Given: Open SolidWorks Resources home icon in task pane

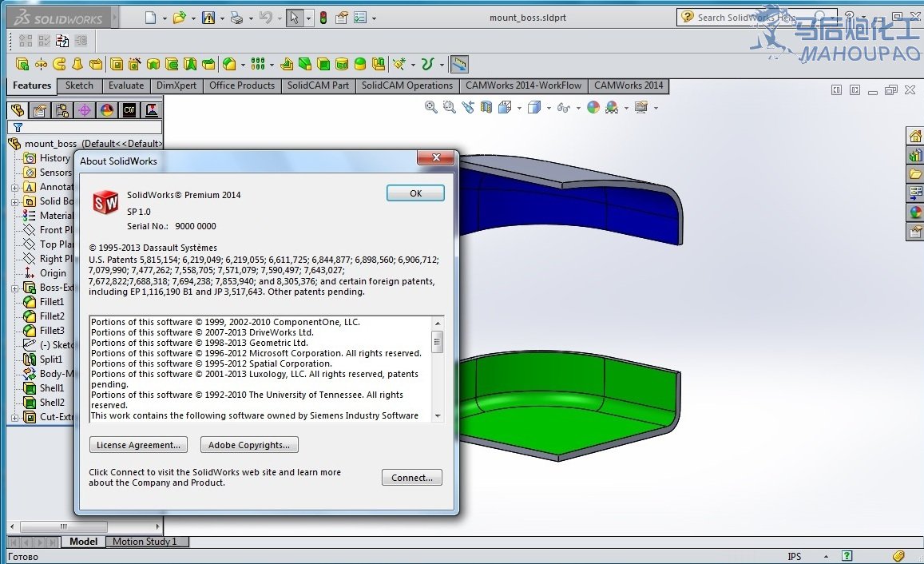Looking at the screenshot, I should [915, 136].
